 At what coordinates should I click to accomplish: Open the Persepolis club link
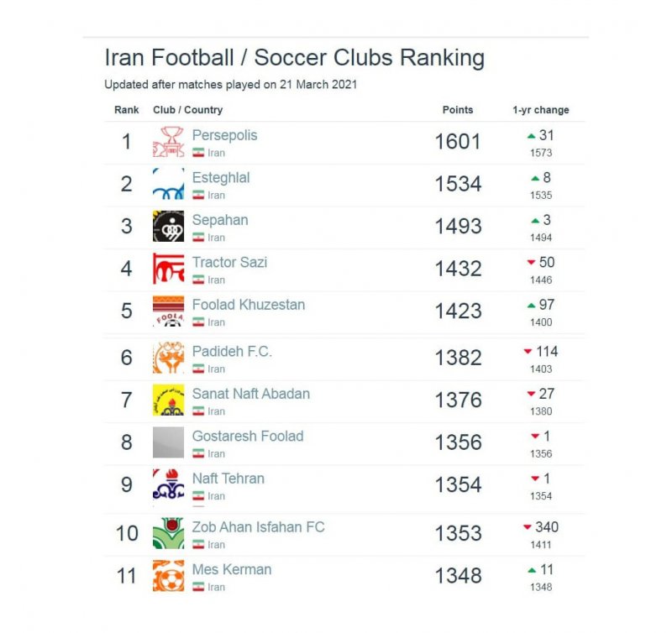[x=224, y=135]
